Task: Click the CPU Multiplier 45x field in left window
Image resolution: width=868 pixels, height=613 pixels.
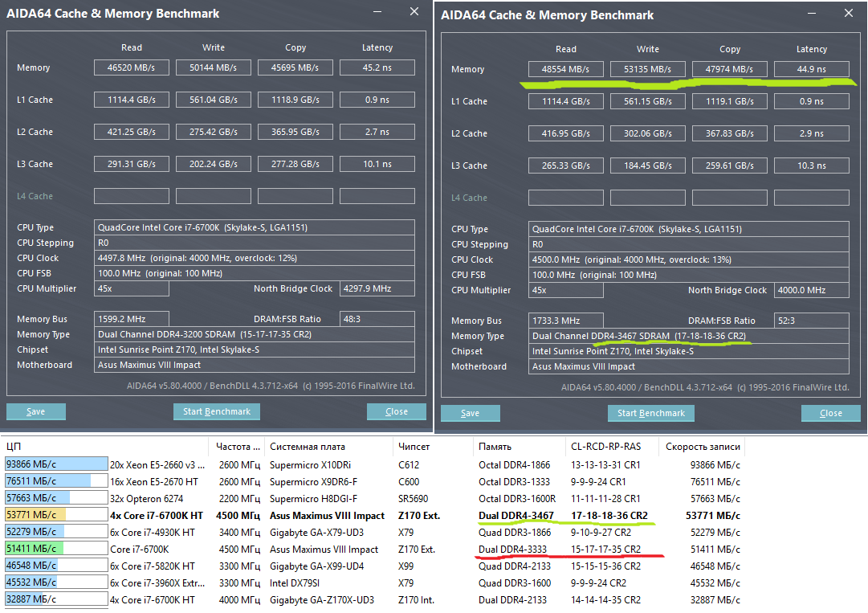Action: tap(131, 288)
